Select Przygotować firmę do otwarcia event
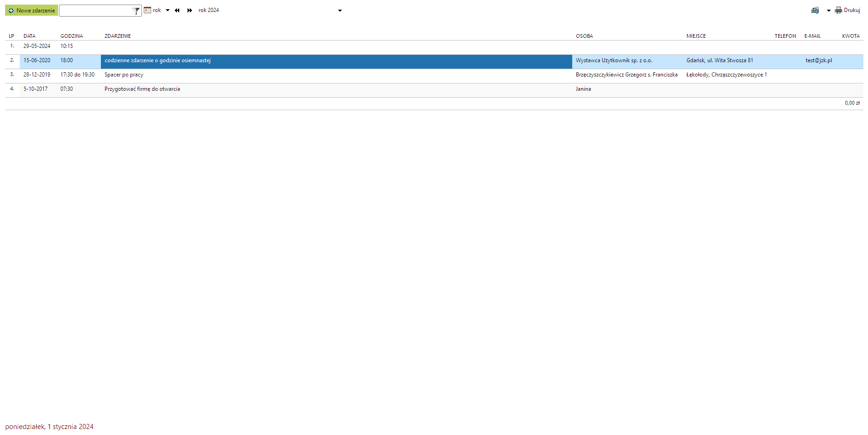 pos(142,89)
